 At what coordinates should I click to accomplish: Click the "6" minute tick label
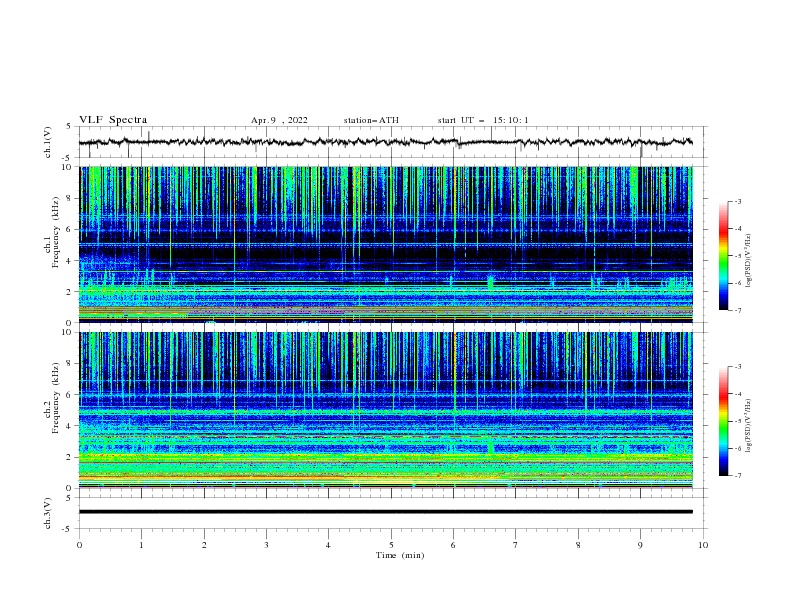click(x=453, y=545)
